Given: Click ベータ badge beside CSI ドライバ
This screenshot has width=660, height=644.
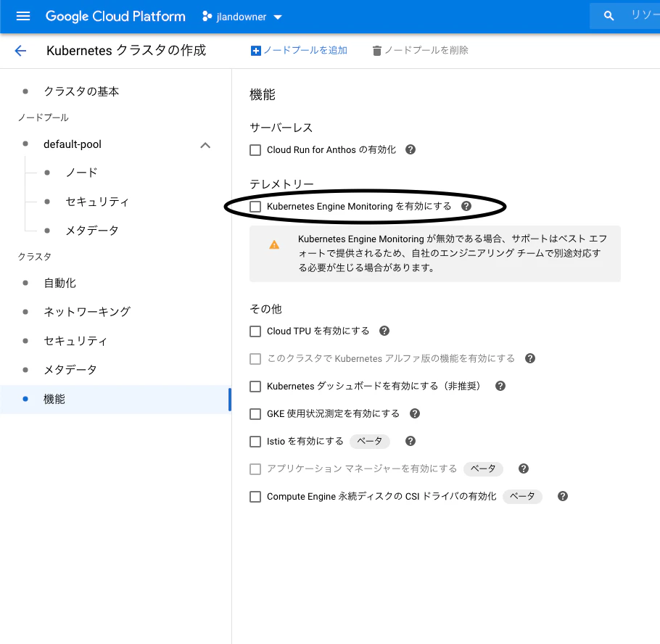Looking at the screenshot, I should pyautogui.click(x=522, y=496).
